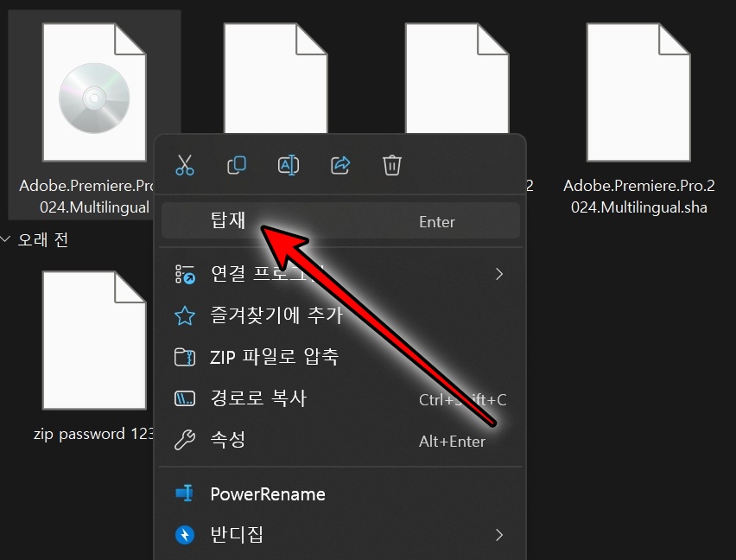The image size is (736, 560).
Task: Select the 탑재 (Mount) menu entry
Action: coord(340,220)
